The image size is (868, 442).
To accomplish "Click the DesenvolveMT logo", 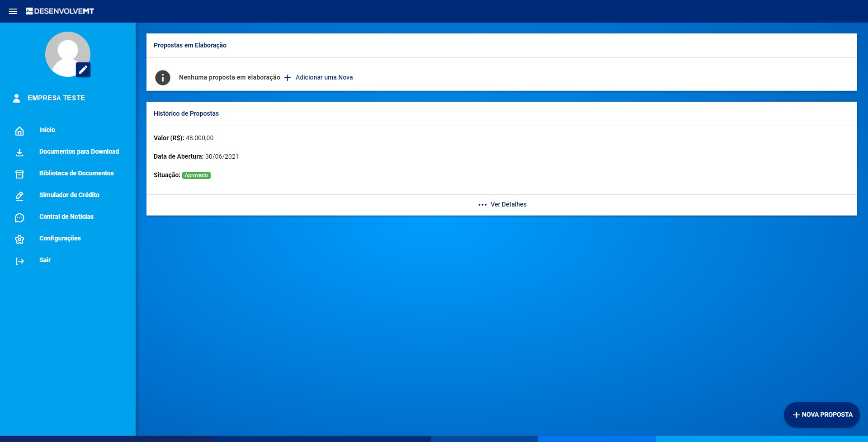I will [x=60, y=11].
